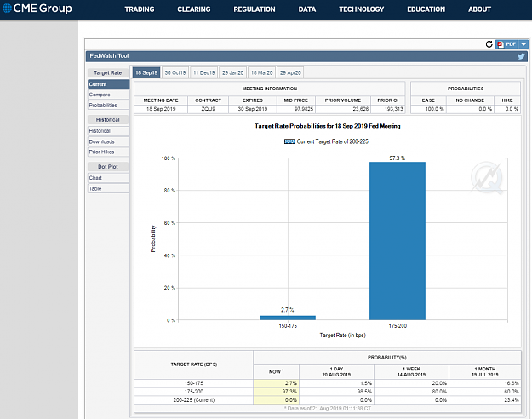Click the refresh icon above FedWatch Tool
Viewport: 532px width, 419px height.
pyautogui.click(x=489, y=44)
